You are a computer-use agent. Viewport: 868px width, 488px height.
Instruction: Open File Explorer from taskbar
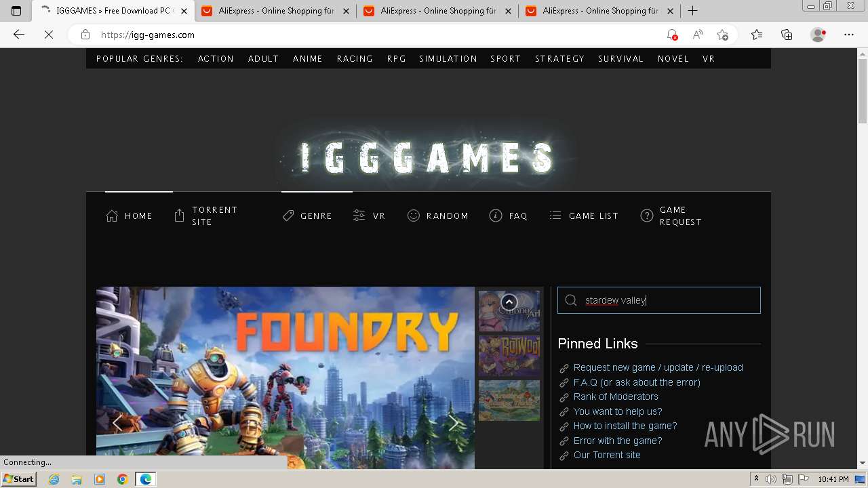pyautogui.click(x=77, y=479)
